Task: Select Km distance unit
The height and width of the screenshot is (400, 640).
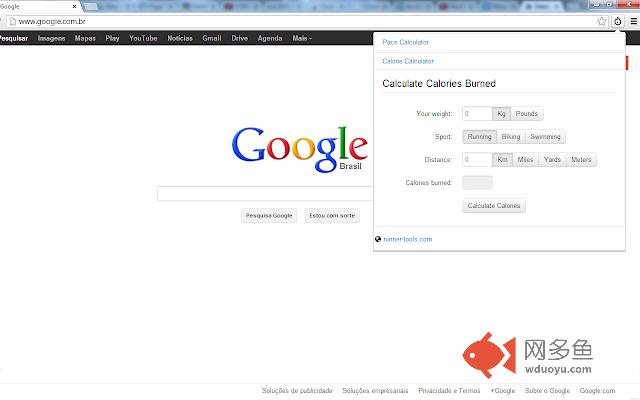Action: tap(502, 160)
